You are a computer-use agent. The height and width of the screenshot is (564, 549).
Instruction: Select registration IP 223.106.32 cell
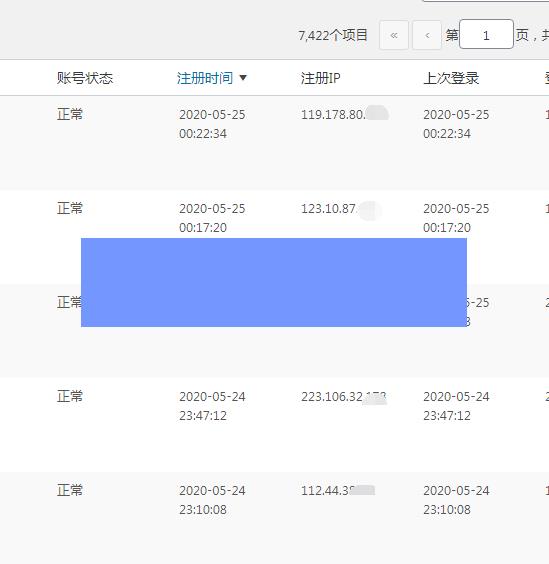[344, 397]
